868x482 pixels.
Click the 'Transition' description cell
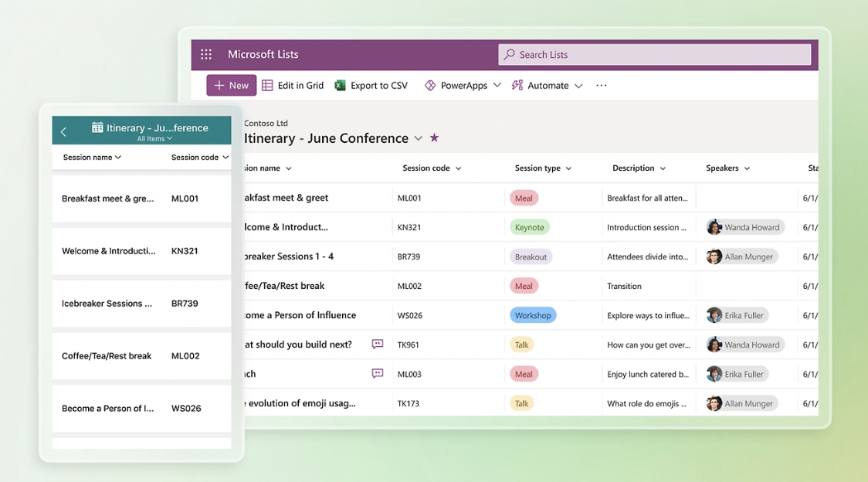pyautogui.click(x=624, y=286)
